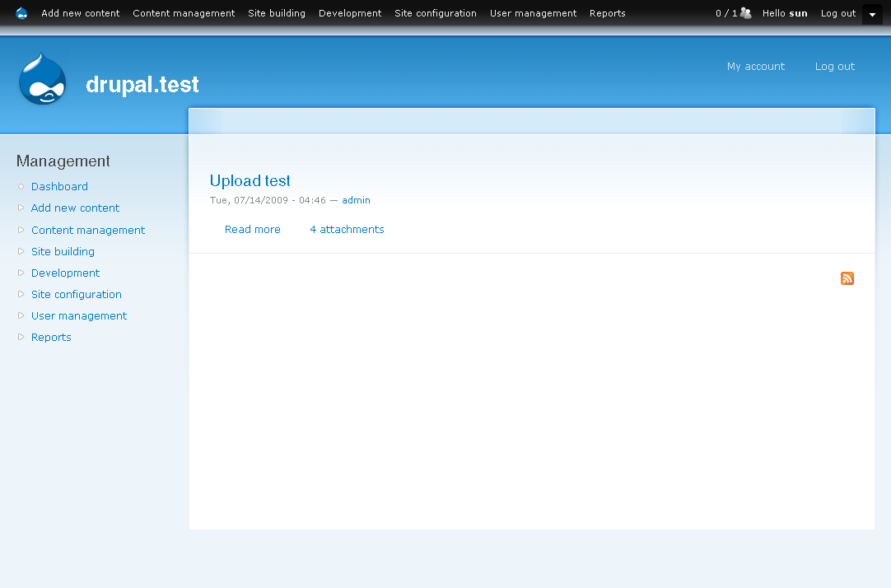This screenshot has width=891, height=588.
Task: Select Reports in the top admin menu
Action: click(x=607, y=13)
